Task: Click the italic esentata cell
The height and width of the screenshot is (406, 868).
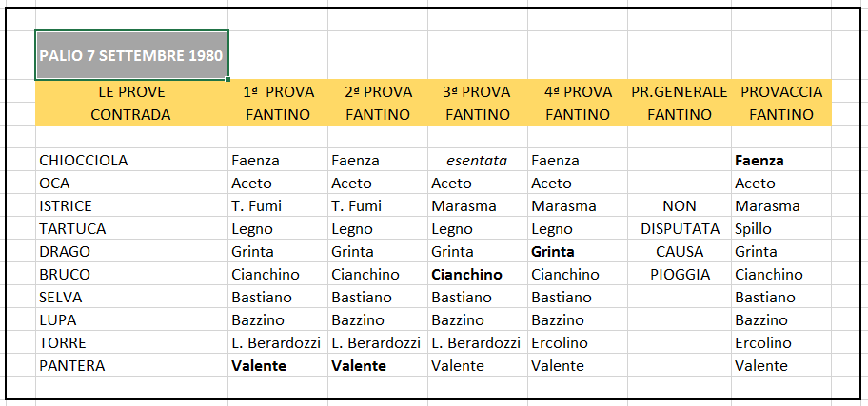Action: 477,161
